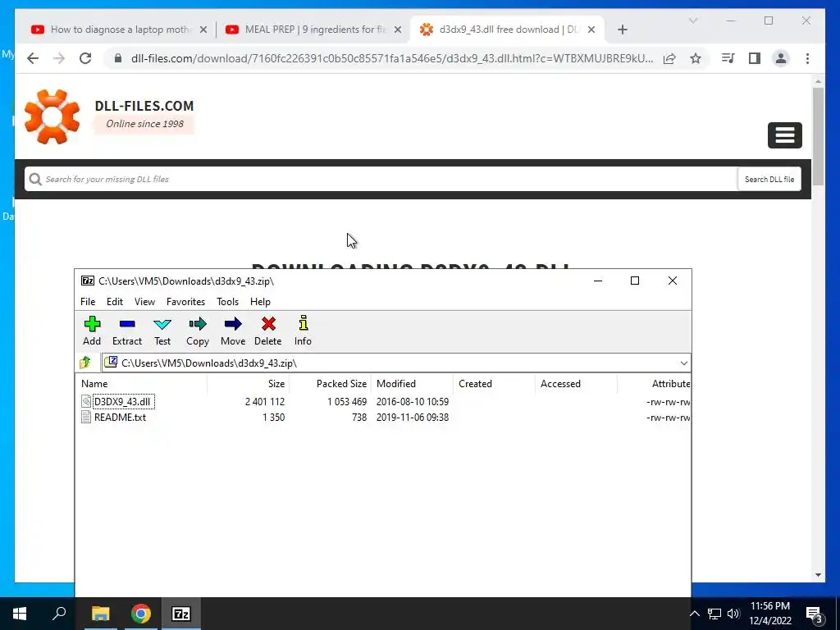
Task: Click the missing DLL search field
Action: click(x=381, y=179)
